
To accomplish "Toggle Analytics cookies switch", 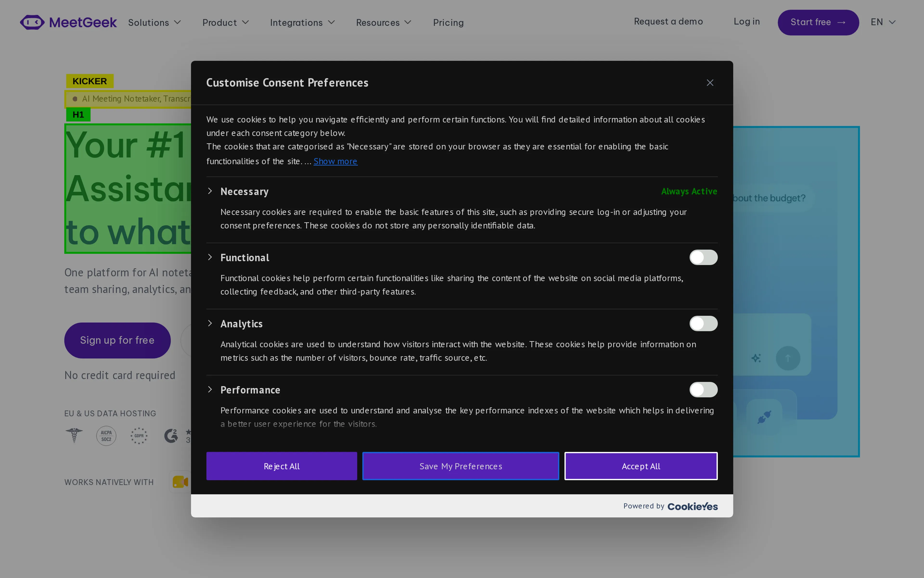I will (703, 323).
